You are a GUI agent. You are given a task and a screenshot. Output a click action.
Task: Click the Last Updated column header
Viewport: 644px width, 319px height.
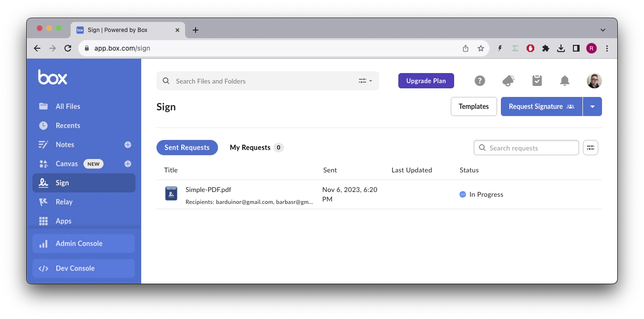[x=412, y=170]
